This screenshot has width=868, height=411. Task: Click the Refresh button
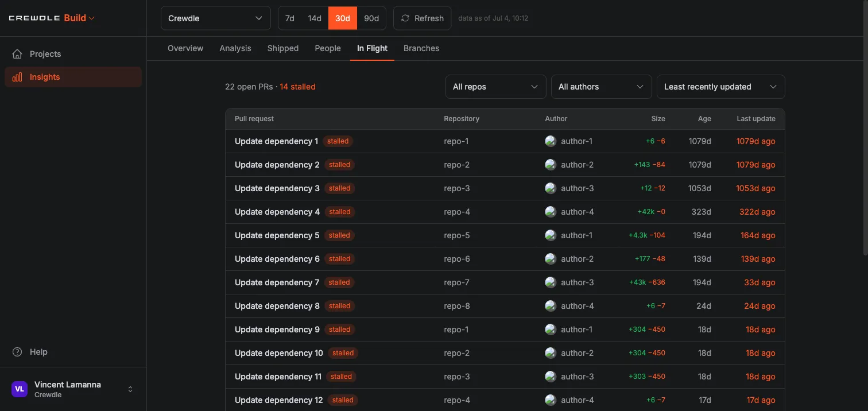[x=422, y=18]
